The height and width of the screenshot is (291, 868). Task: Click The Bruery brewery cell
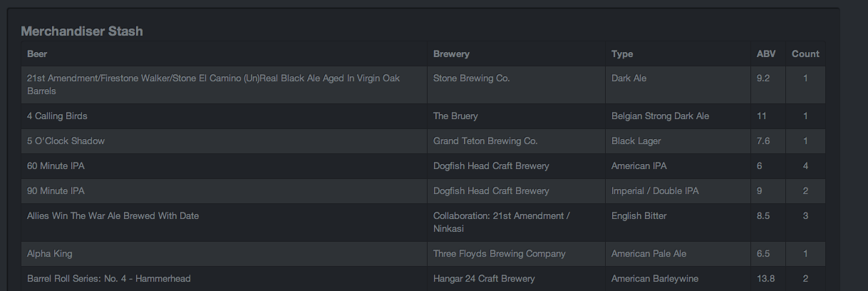pyautogui.click(x=455, y=116)
